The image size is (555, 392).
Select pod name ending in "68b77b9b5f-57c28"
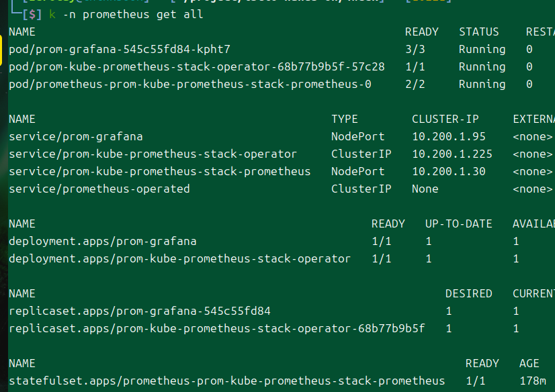click(x=197, y=66)
